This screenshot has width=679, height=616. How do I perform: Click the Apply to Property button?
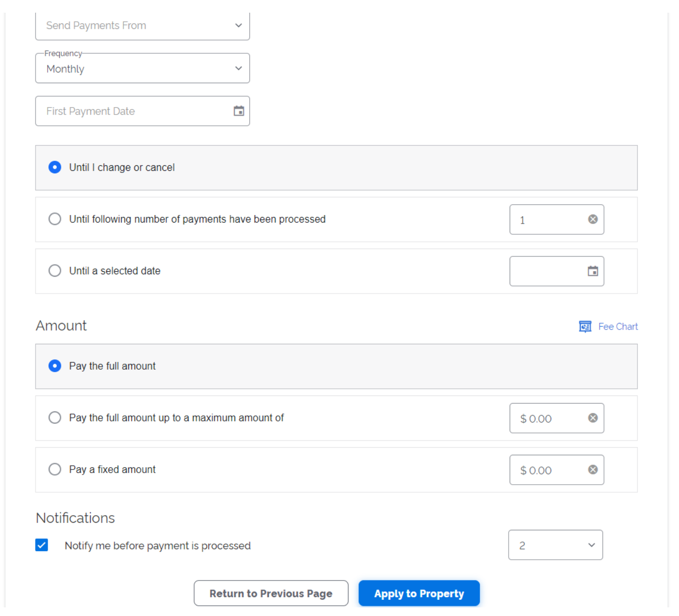tap(419, 593)
